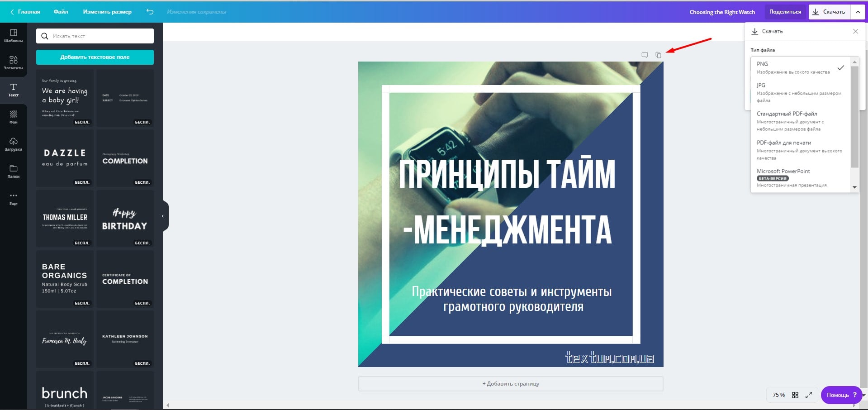868x410 pixels.
Task: Click scroll up arrow in file type list
Action: click(x=854, y=62)
